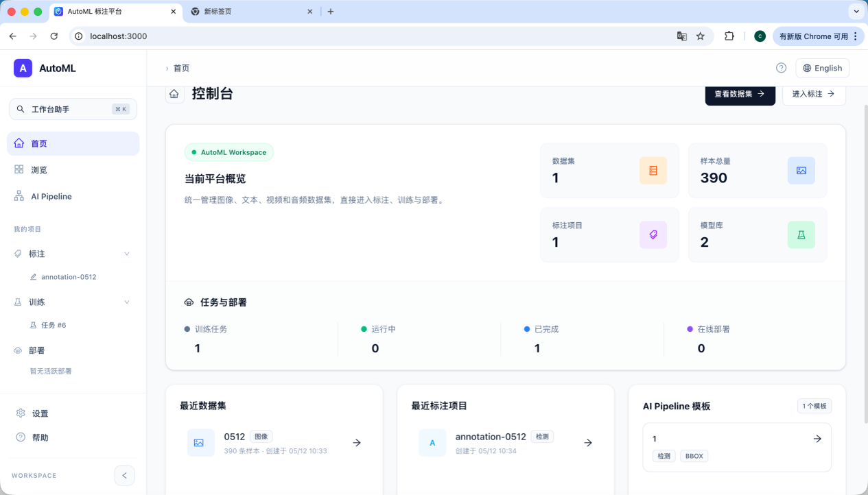Open Chrome extensions puzzle icon
868x495 pixels.
click(729, 36)
